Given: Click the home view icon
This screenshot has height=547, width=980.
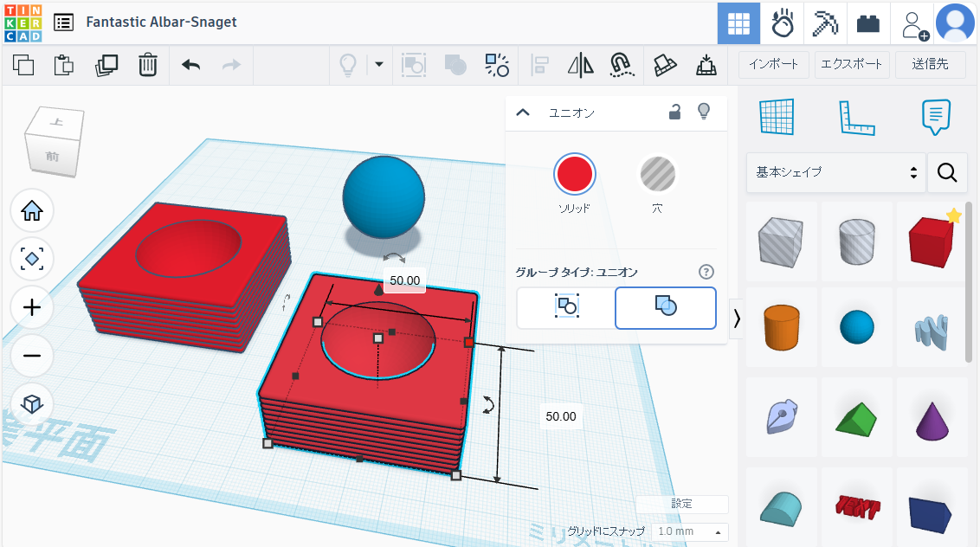Looking at the screenshot, I should point(32,210).
